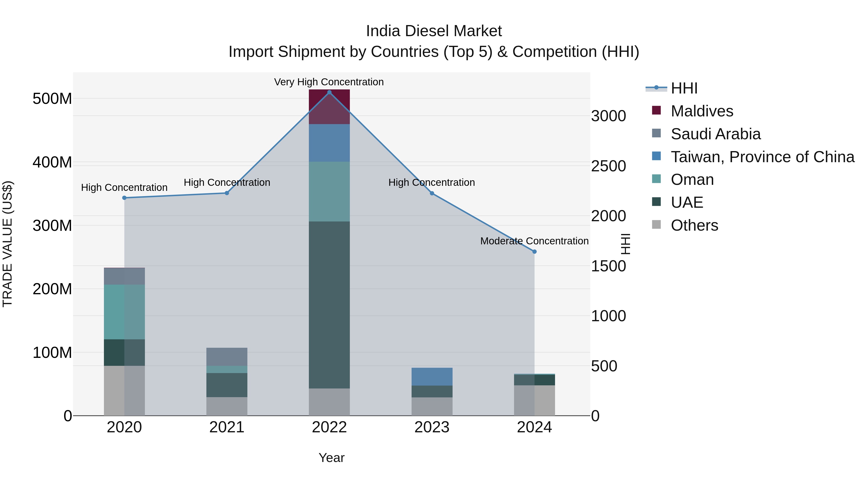Click the 'Very High Concentration' annotation
The image size is (868, 488).
tap(329, 82)
